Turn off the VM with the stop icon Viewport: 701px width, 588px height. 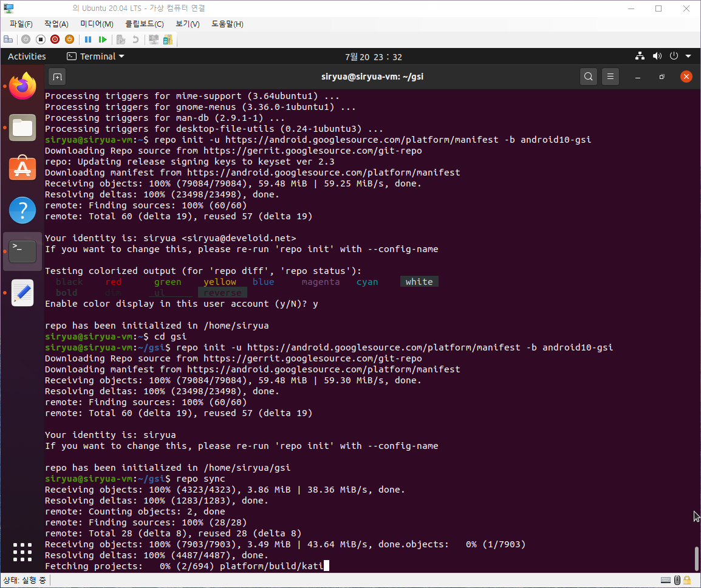pos(41,39)
